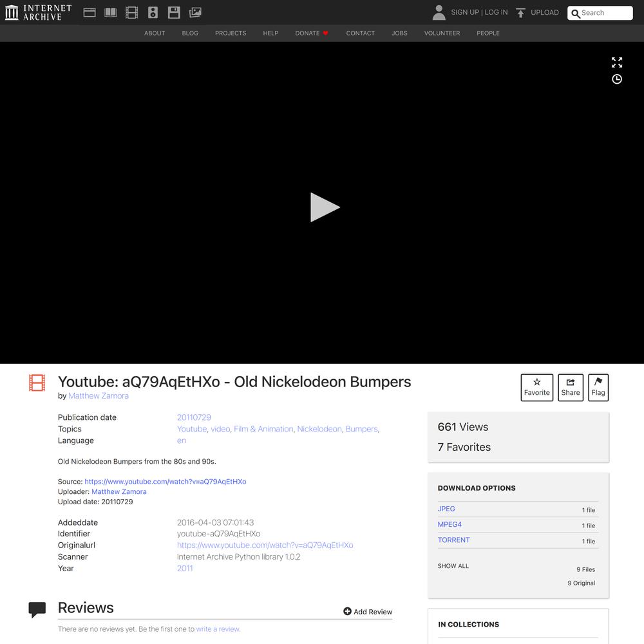Click the search magnifier icon
The height and width of the screenshot is (644, 644).
pos(575,14)
